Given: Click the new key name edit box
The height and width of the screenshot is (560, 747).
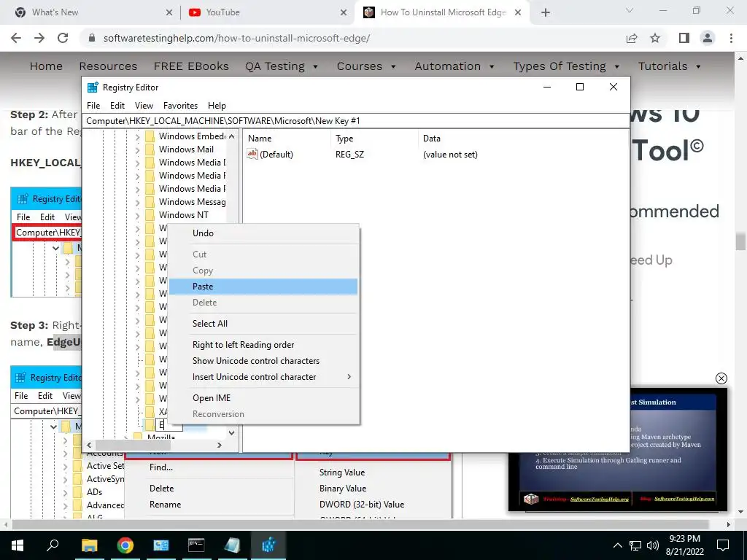Looking at the screenshot, I should tap(169, 424).
